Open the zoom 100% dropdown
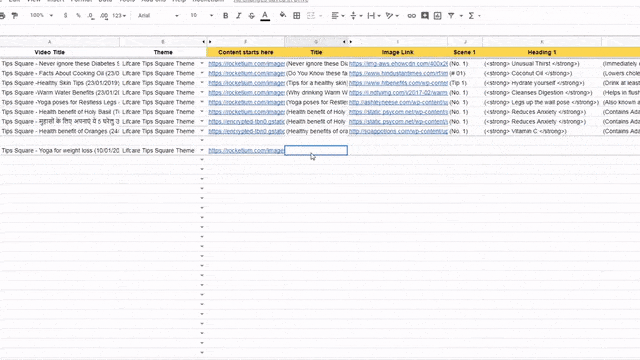 click(x=41, y=16)
